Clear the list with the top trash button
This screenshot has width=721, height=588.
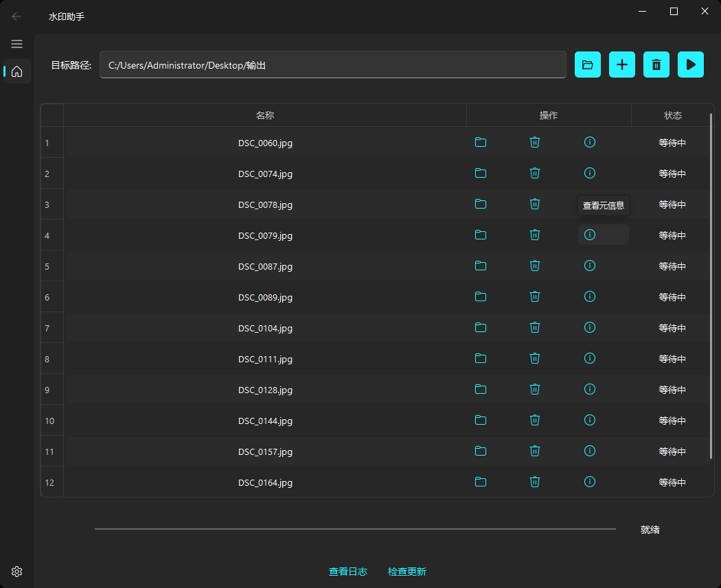click(656, 64)
